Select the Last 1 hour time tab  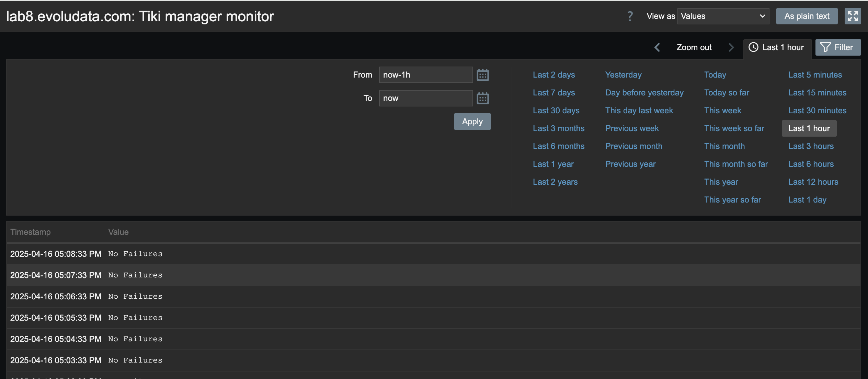pos(777,47)
